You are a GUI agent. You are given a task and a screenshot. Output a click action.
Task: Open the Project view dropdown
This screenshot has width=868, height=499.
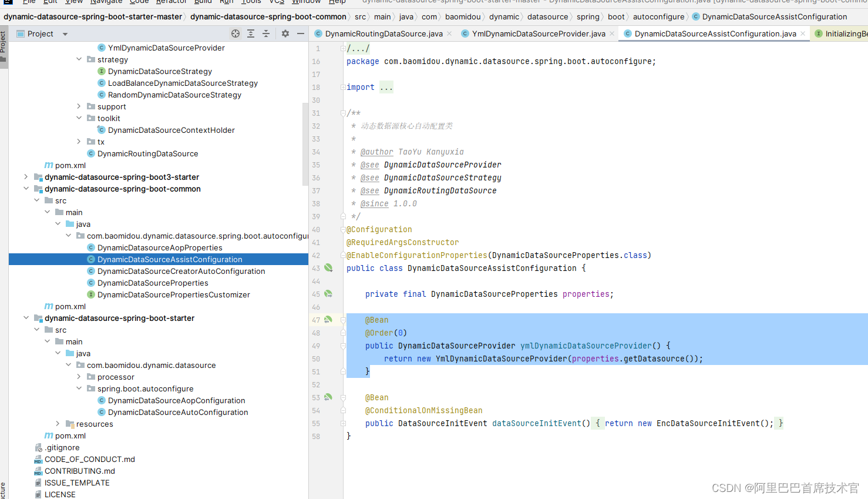(65, 34)
